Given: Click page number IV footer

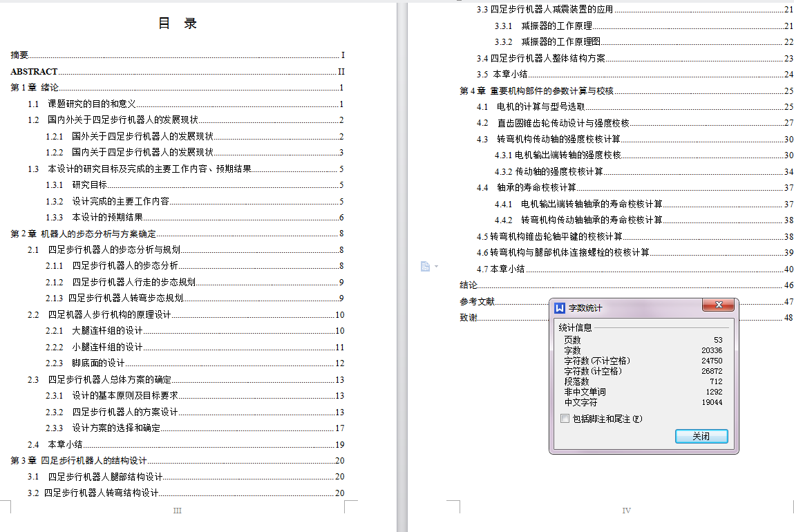Looking at the screenshot, I should (x=626, y=511).
